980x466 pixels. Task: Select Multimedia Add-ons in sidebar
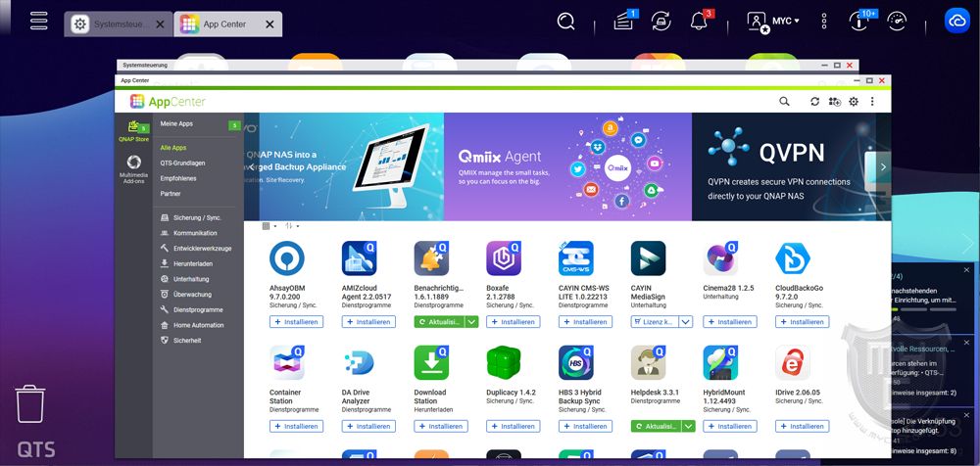pos(133,169)
